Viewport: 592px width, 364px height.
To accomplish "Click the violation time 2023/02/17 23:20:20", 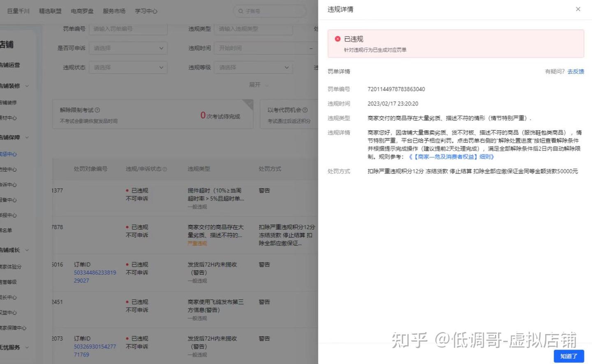I will click(x=393, y=104).
